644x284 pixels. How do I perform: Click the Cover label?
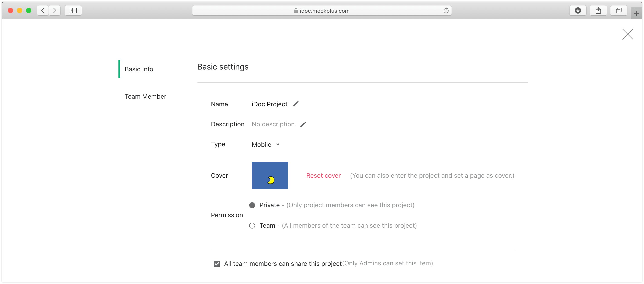click(219, 176)
